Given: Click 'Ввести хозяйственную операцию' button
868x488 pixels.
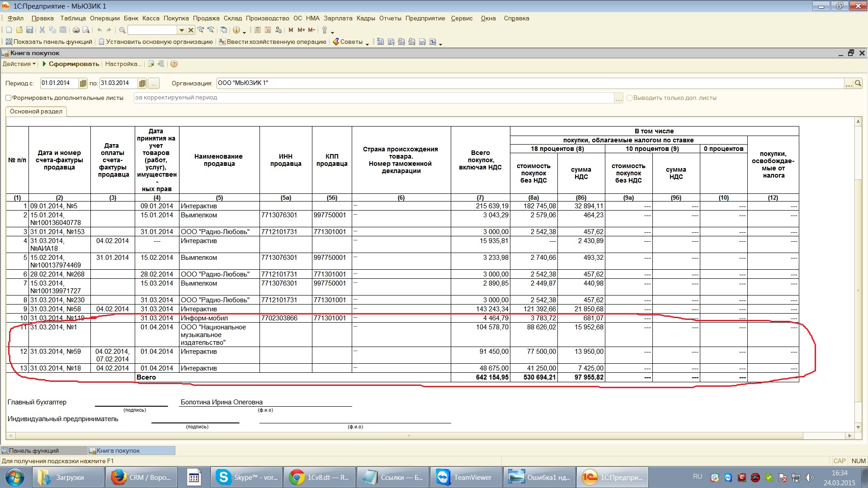Looking at the screenshot, I should [x=273, y=42].
